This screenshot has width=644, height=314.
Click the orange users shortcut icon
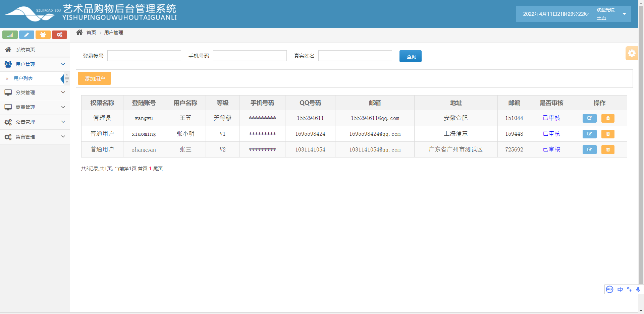[x=43, y=35]
